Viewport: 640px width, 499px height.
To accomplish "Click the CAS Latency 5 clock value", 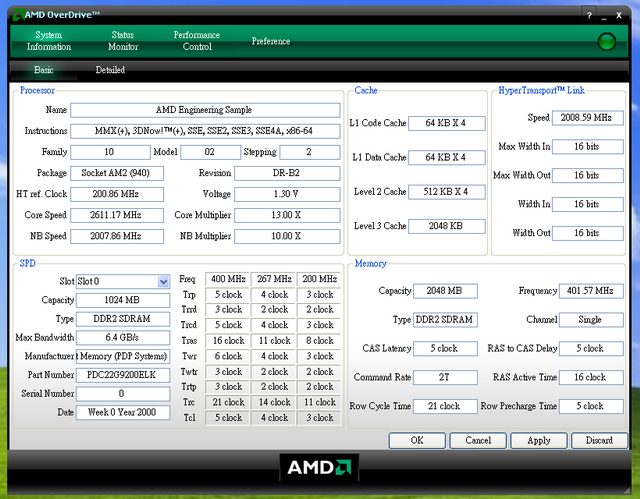I will pos(445,348).
